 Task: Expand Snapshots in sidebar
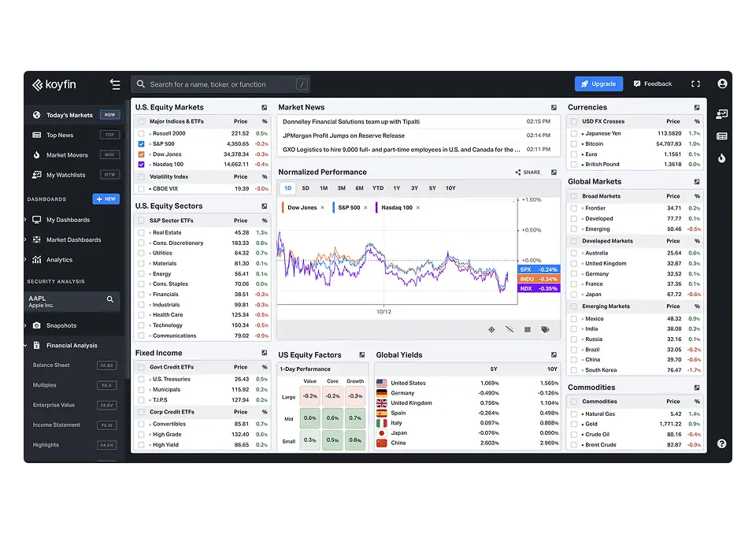click(x=25, y=325)
